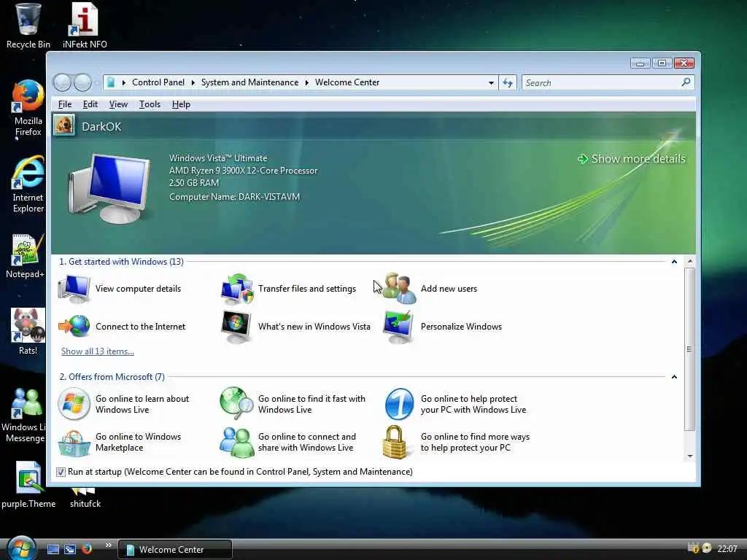Screen dimensions: 747x560
Task: Open Windows Marketplace basket icon
Action: pos(74,443)
